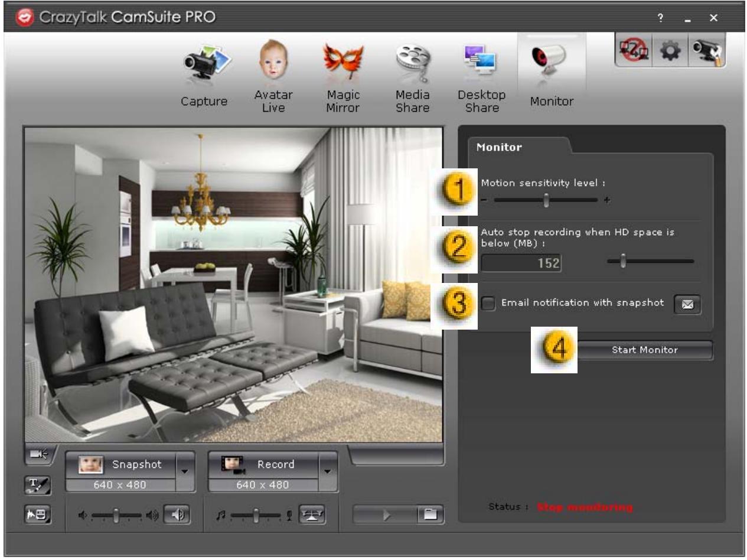Screen dimensions: 747x560
Task: Click the HD space limit slider
Action: pyautogui.click(x=651, y=261)
